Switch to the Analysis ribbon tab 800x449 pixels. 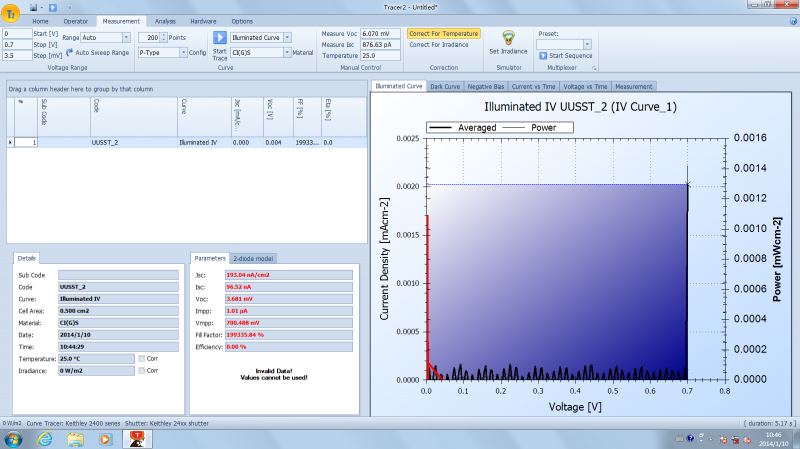(165, 20)
